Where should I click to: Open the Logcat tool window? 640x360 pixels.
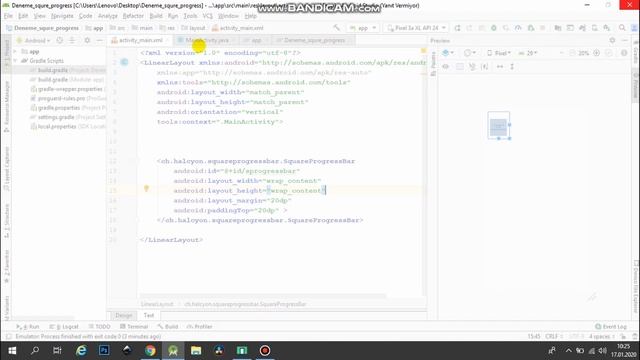(64, 327)
